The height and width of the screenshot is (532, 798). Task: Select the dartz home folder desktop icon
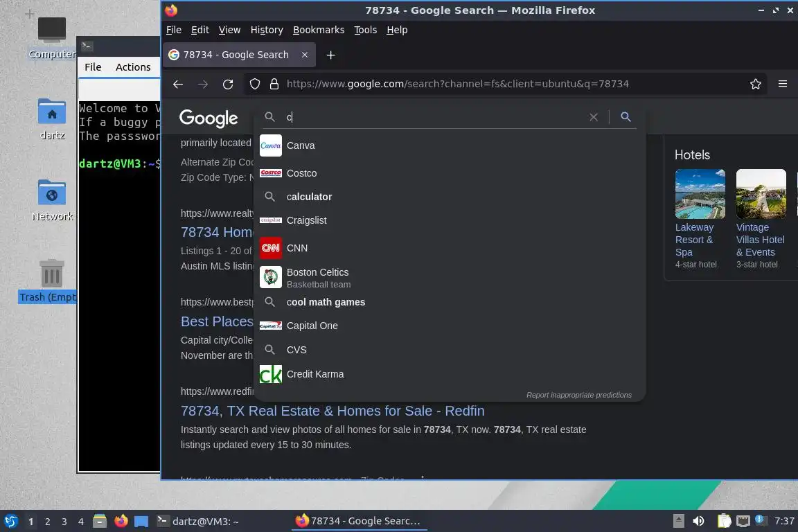pos(52,120)
